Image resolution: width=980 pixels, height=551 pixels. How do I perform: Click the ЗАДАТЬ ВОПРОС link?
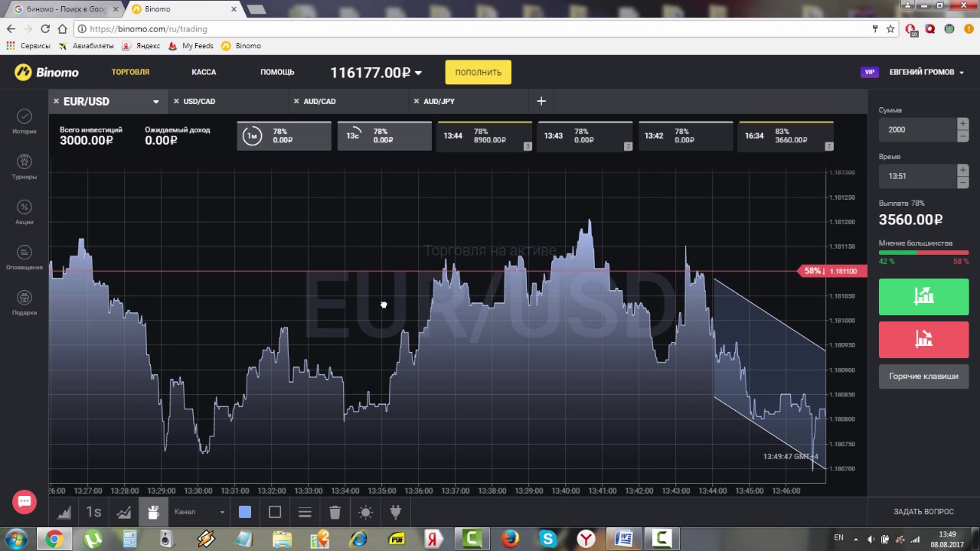pyautogui.click(x=923, y=511)
